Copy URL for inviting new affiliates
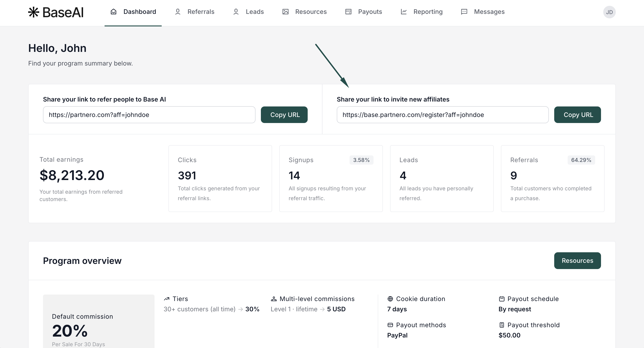The width and height of the screenshot is (644, 348). [x=577, y=115]
